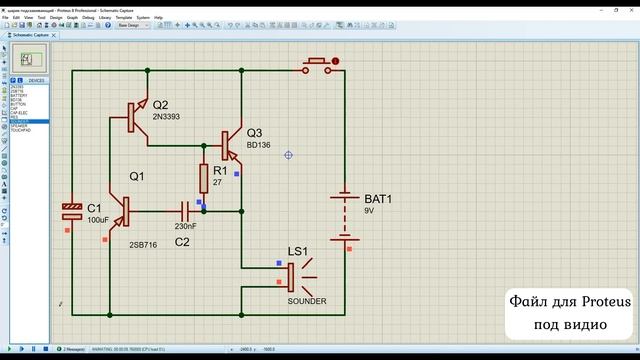This screenshot has height=360, width=640.
Task: Open the Messages indicator in status bar
Action: click(71, 349)
